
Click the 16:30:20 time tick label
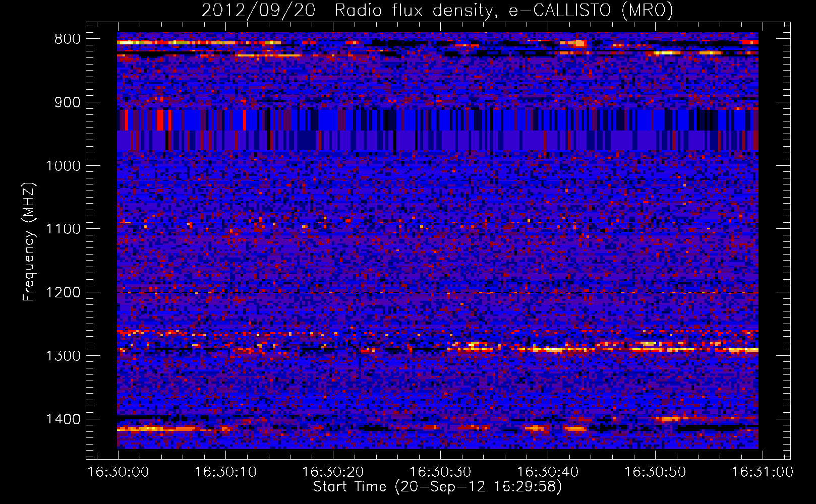(333, 472)
